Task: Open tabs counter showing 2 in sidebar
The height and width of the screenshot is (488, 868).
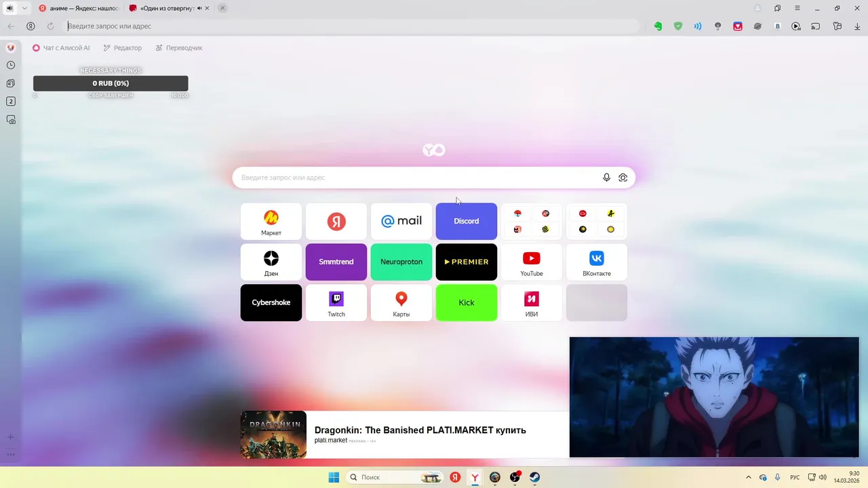Action: tap(11, 101)
